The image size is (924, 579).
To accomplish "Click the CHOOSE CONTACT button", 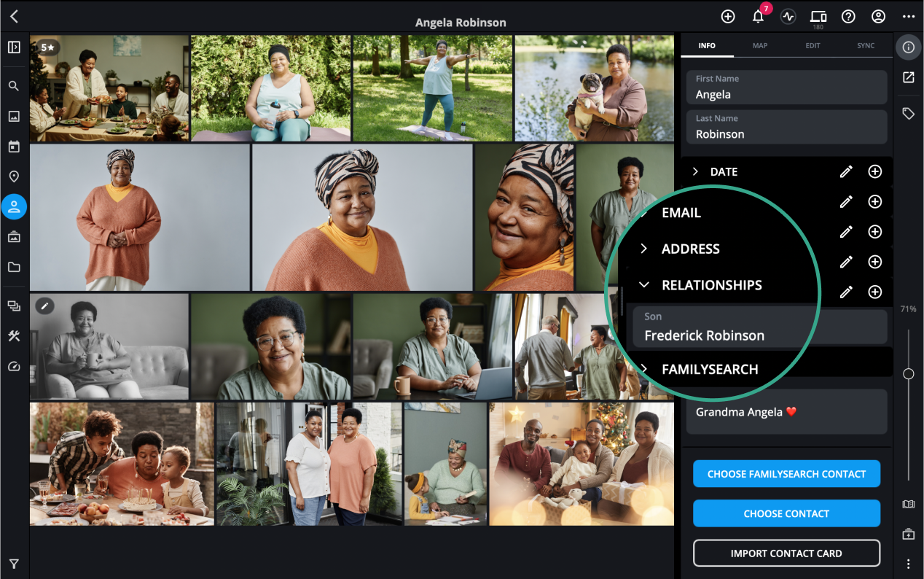I will pyautogui.click(x=786, y=513).
